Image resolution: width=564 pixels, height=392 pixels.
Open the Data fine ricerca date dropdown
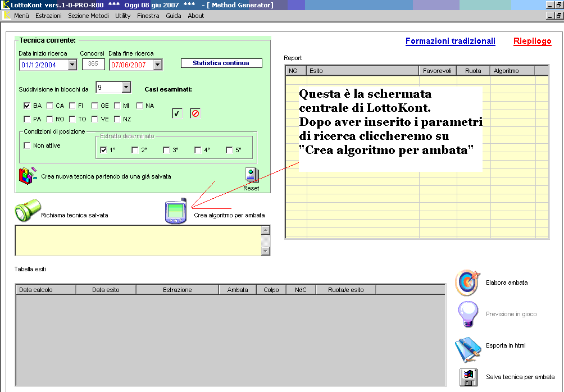tap(157, 65)
